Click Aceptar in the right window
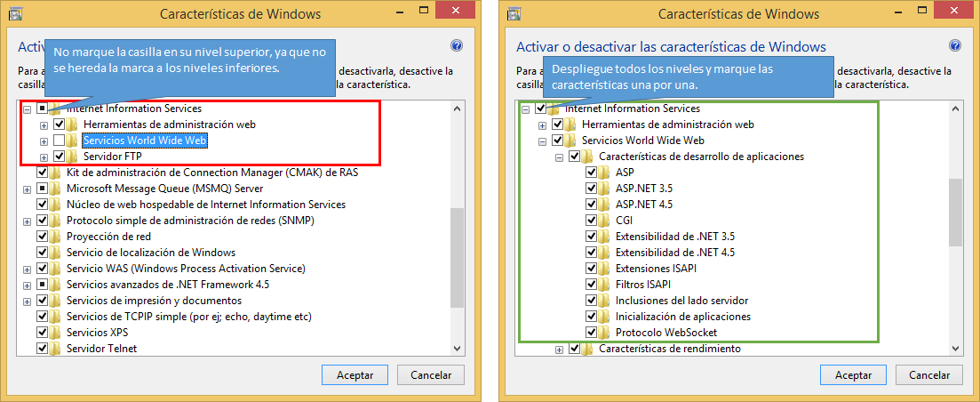Viewport: 980px width, 402px height. coord(854,375)
